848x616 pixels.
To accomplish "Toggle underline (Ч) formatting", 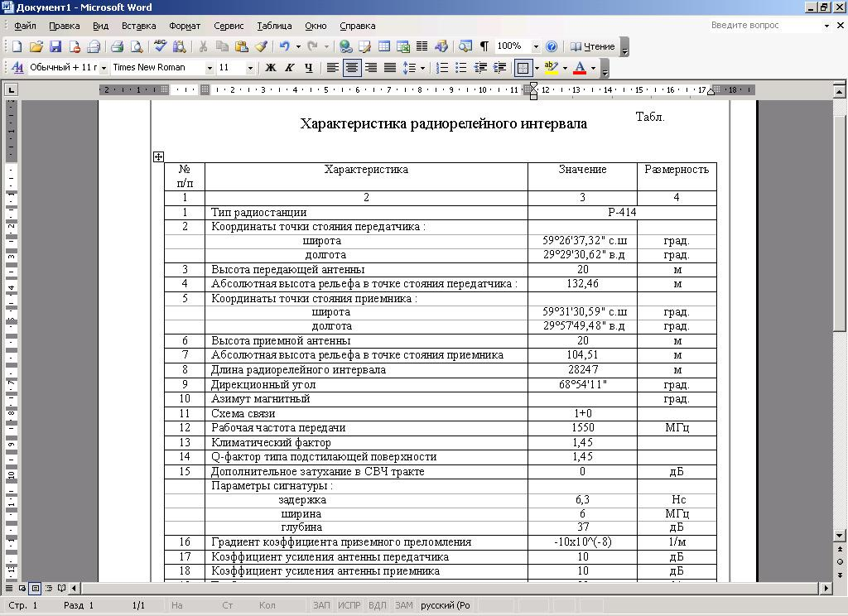I will tap(309, 68).
